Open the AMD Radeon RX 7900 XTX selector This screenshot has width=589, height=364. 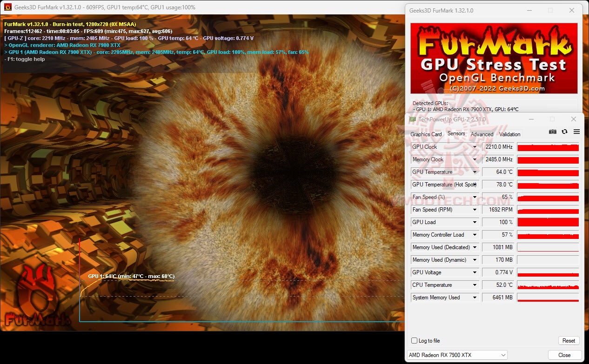tap(457, 355)
